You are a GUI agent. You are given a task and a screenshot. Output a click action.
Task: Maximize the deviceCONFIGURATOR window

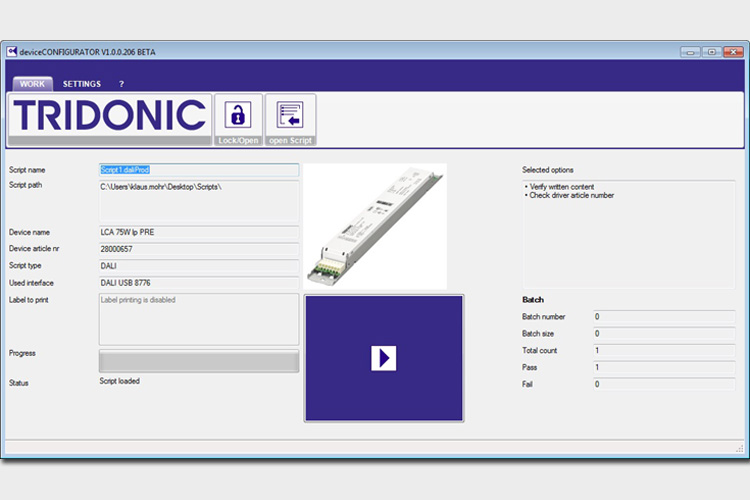click(712, 52)
